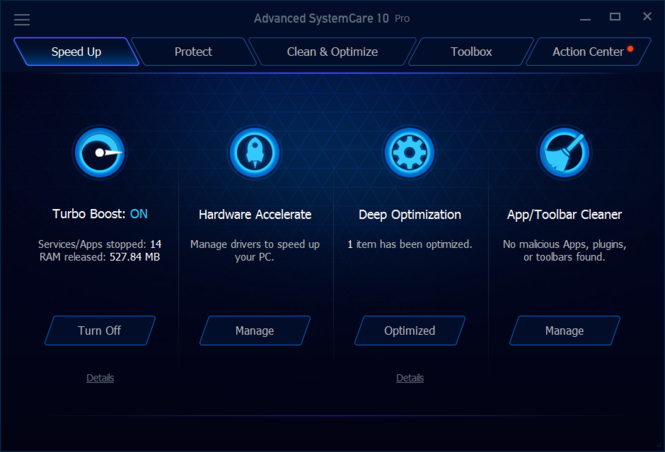This screenshot has width=665, height=452.
Task: Select the Speed Up tab
Action: click(76, 52)
